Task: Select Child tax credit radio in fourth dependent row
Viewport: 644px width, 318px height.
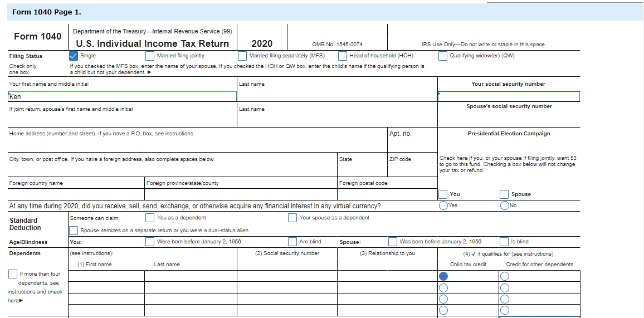Action: point(443,310)
